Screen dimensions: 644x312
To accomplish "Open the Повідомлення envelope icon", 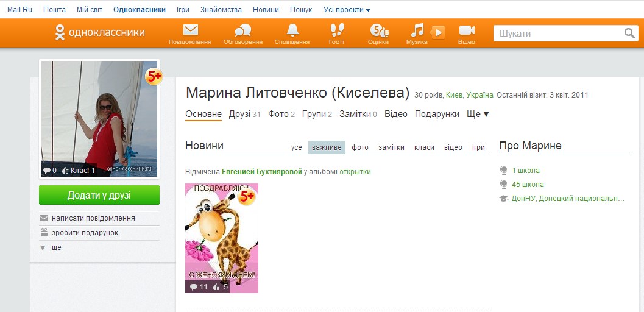I will point(190,30).
